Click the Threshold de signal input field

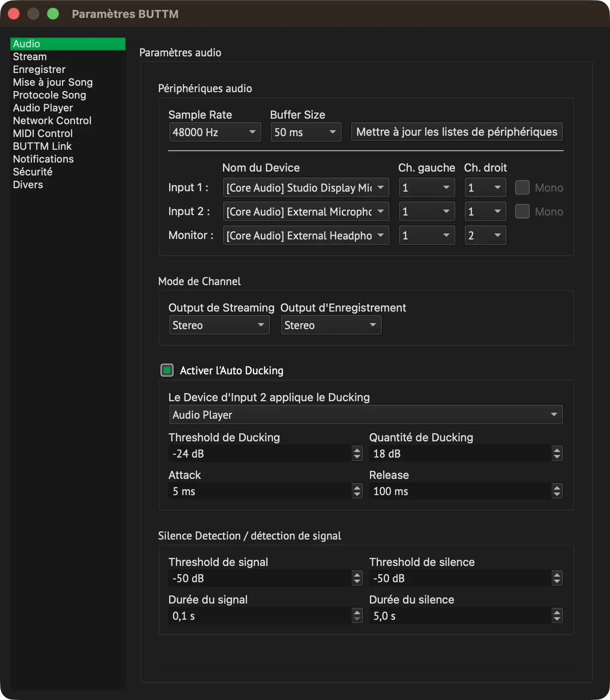coord(260,578)
